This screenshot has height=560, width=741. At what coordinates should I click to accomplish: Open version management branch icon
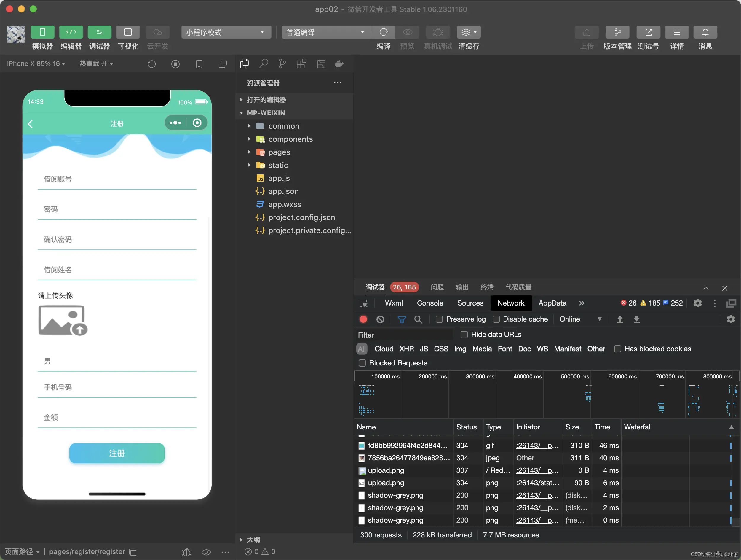pos(617,32)
